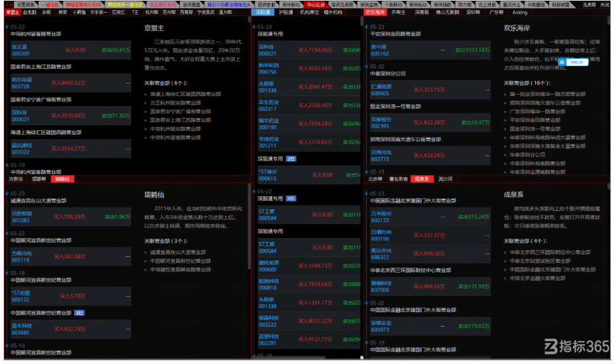Viewport: 615px width, 364px height.
Task: Click stock code 603685 row
Action: [71, 329]
